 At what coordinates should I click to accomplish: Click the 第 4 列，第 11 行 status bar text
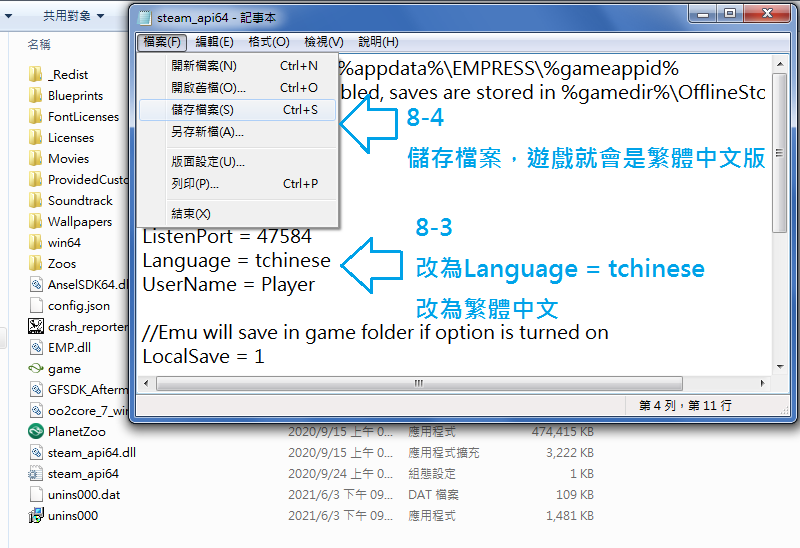(685, 406)
